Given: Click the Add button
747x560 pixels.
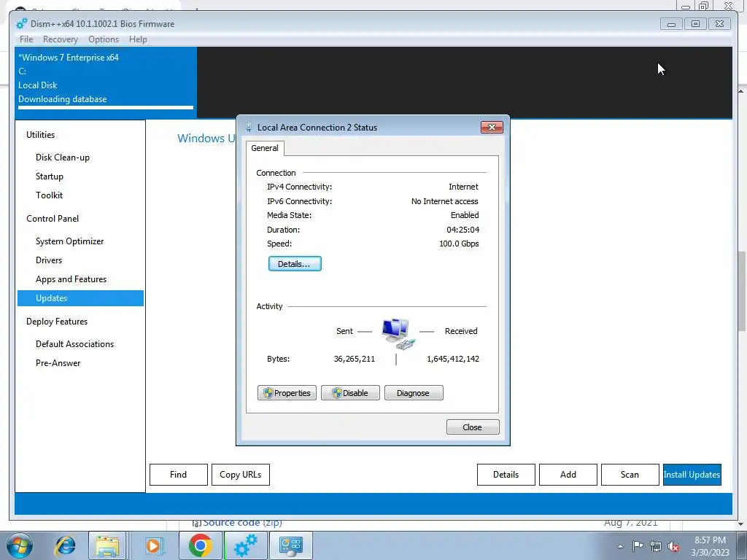Looking at the screenshot, I should 568,475.
